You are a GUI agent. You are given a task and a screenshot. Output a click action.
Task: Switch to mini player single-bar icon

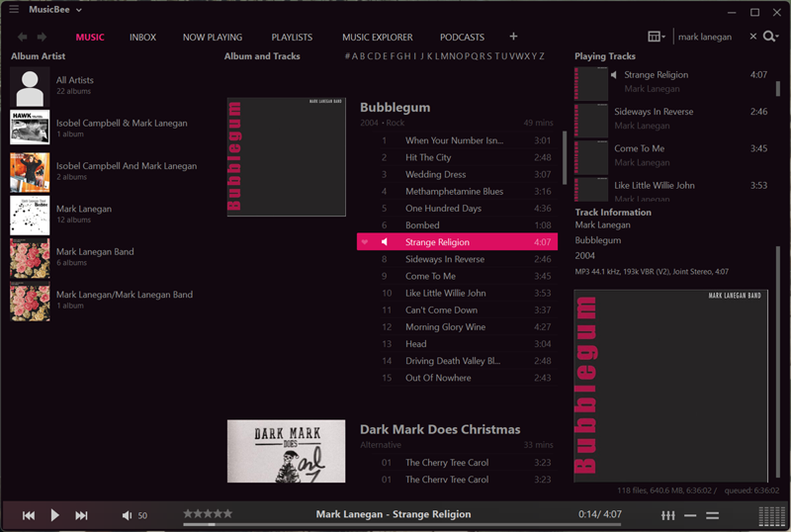click(x=690, y=515)
